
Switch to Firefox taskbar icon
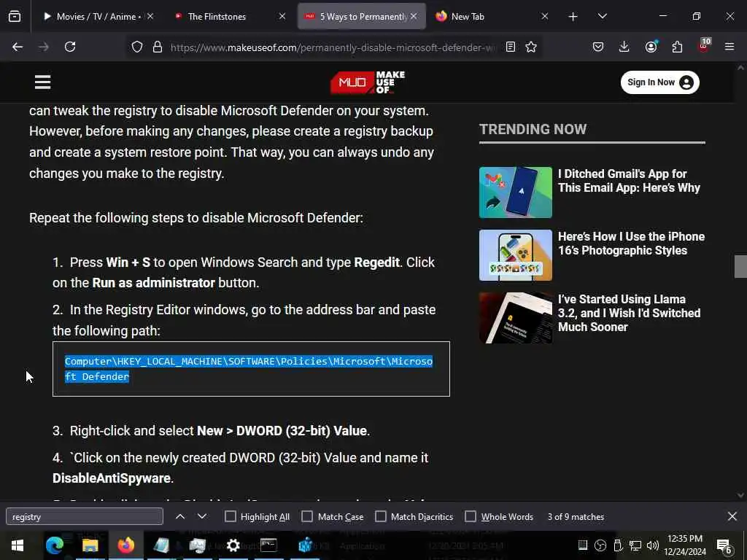[x=125, y=545]
